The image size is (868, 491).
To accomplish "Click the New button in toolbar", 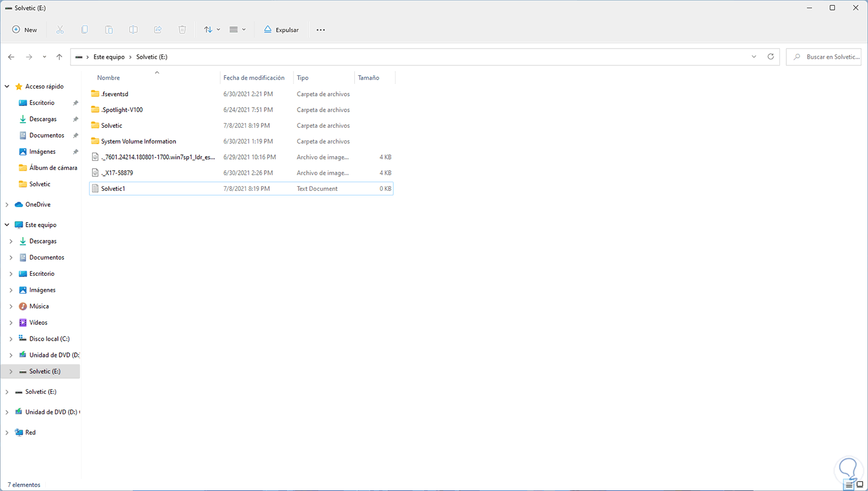I will (24, 29).
